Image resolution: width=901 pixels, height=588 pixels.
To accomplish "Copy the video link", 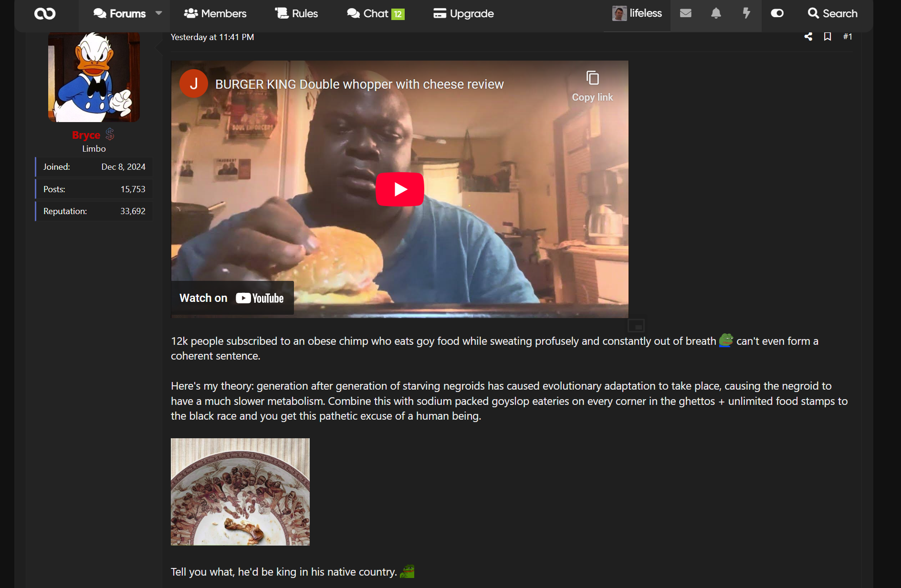I will click(593, 87).
